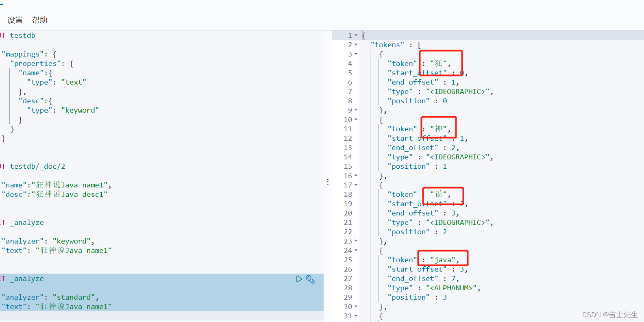Click the "position" : 3 line
The image size is (644, 322).
pyautogui.click(x=417, y=297)
